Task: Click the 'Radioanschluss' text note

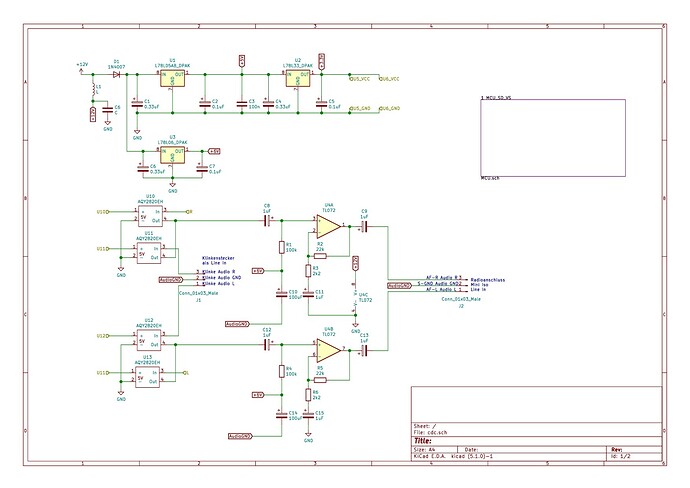Action: tap(488, 280)
